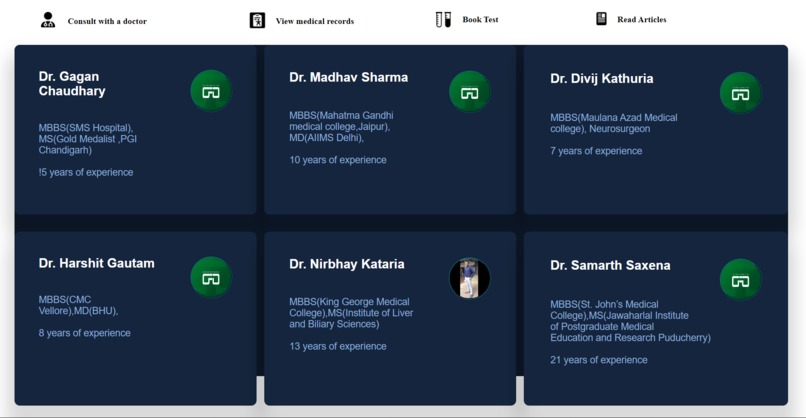Click Dr. Harshit Gautam's green avatar icon

[x=211, y=278]
